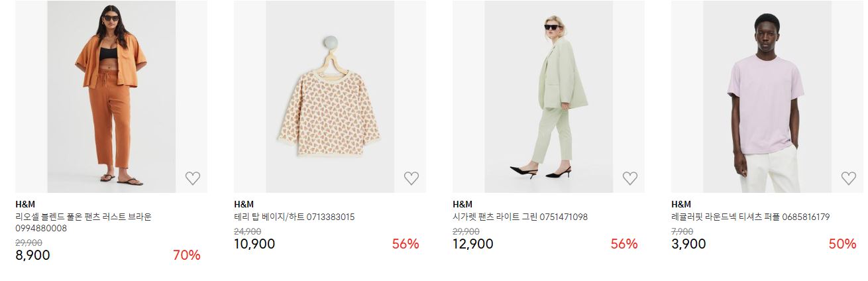Select the 50% discount label
Screen dimensions: 868x281
point(842,244)
